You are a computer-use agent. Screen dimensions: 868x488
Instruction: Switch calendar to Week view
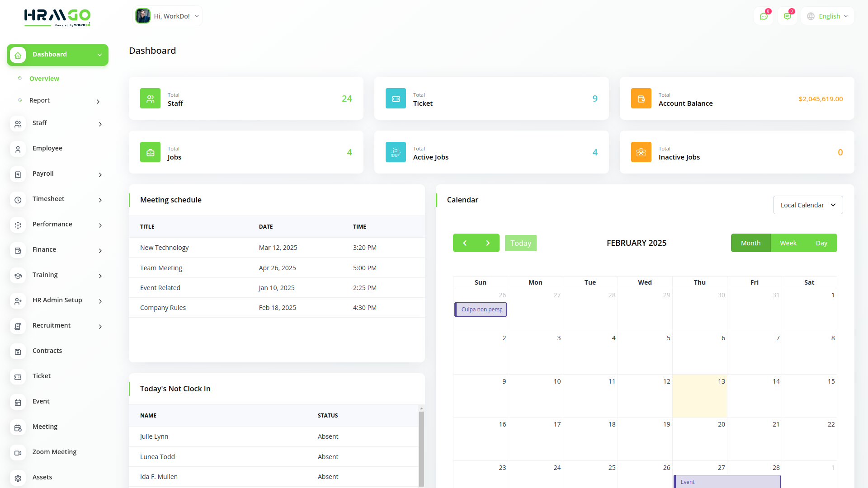pyautogui.click(x=788, y=243)
